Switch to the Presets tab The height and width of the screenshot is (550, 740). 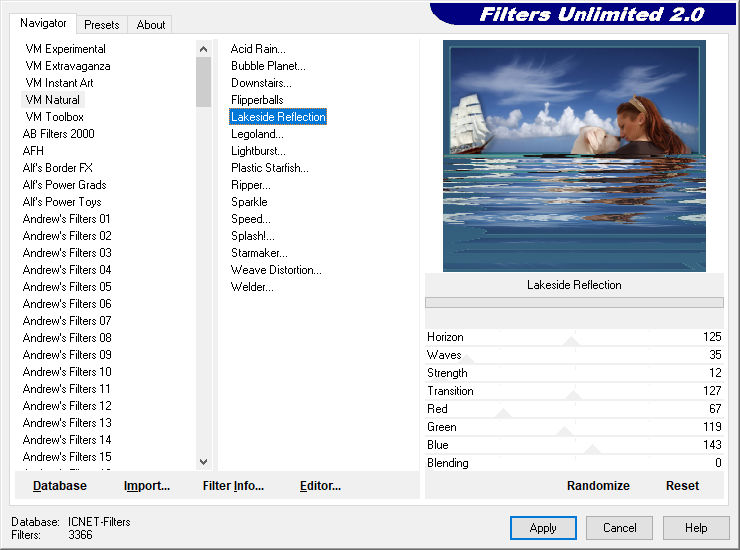coord(101,25)
